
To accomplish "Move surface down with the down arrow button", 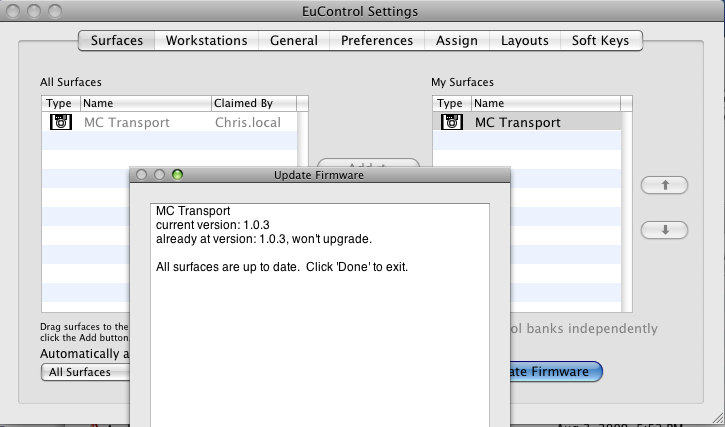I will click(x=664, y=230).
